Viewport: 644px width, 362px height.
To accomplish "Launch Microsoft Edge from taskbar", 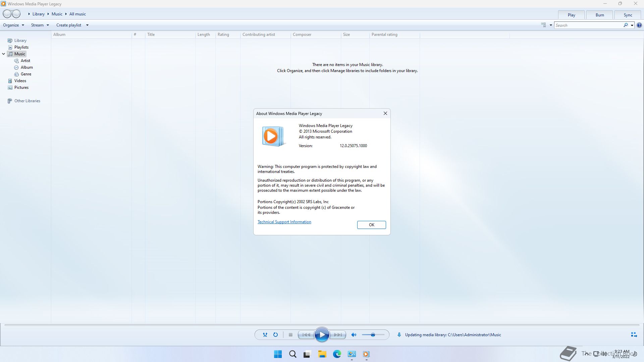I will point(337,354).
